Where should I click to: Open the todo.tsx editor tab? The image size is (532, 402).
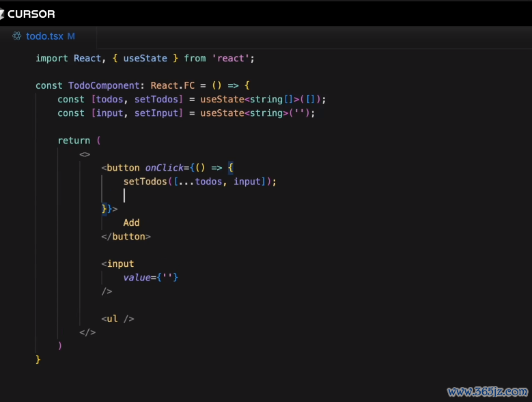pos(48,36)
